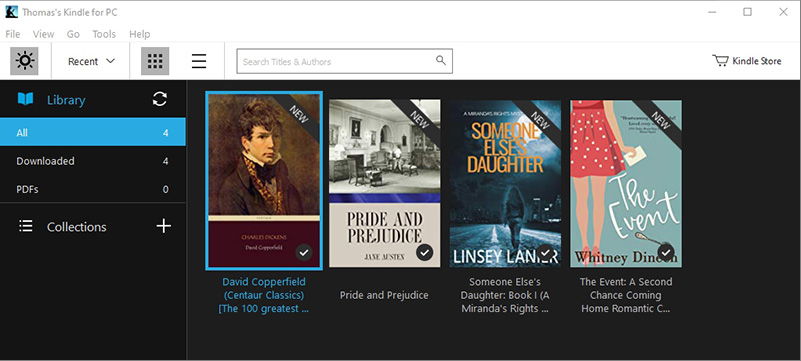Click the Kindle Store cart icon
The width and height of the screenshot is (801, 361).
coord(720,61)
